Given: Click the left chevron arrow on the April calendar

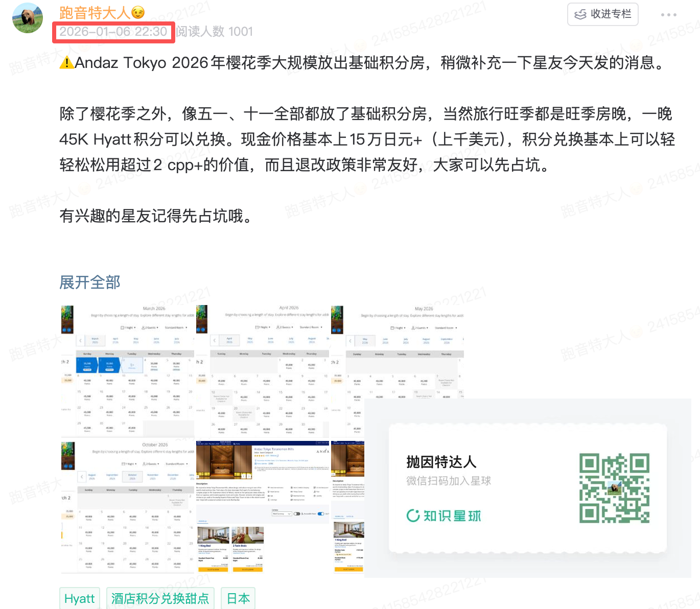Looking at the screenshot, I should point(214,340).
